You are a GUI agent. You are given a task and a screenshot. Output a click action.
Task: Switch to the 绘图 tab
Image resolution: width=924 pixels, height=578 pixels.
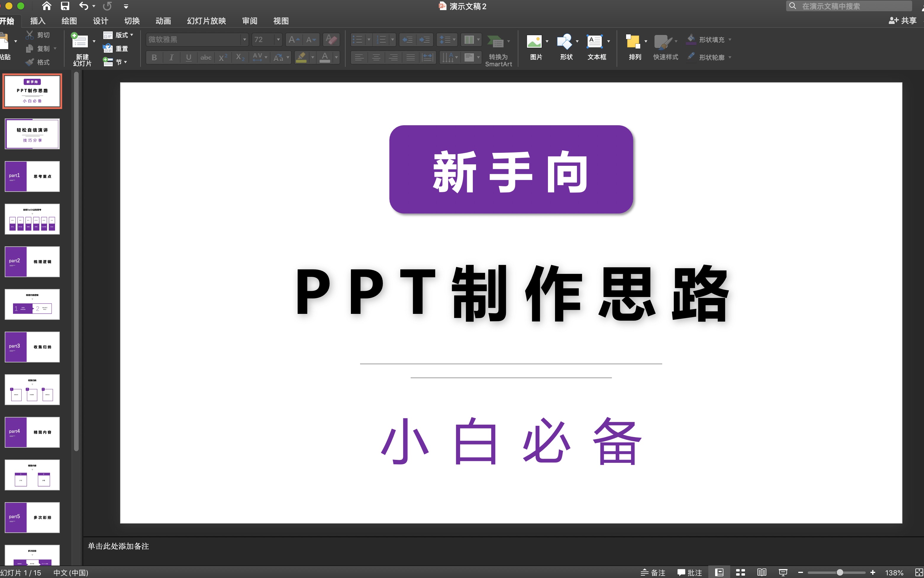click(69, 21)
